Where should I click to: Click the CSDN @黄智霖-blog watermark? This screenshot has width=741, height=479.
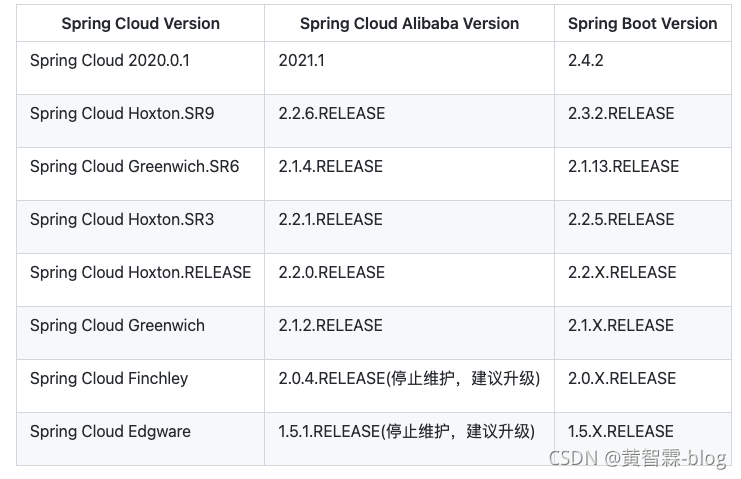pos(637,458)
